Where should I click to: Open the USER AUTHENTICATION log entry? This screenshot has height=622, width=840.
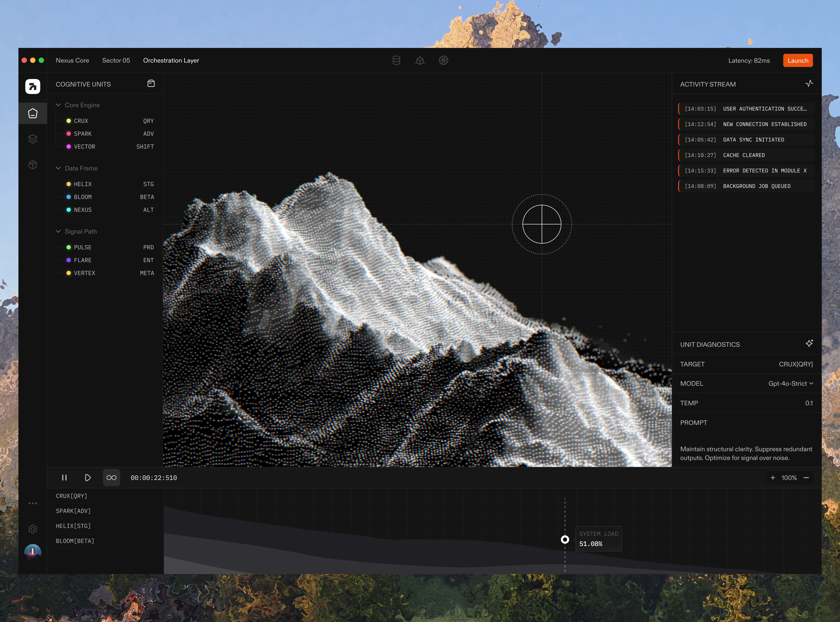point(746,109)
